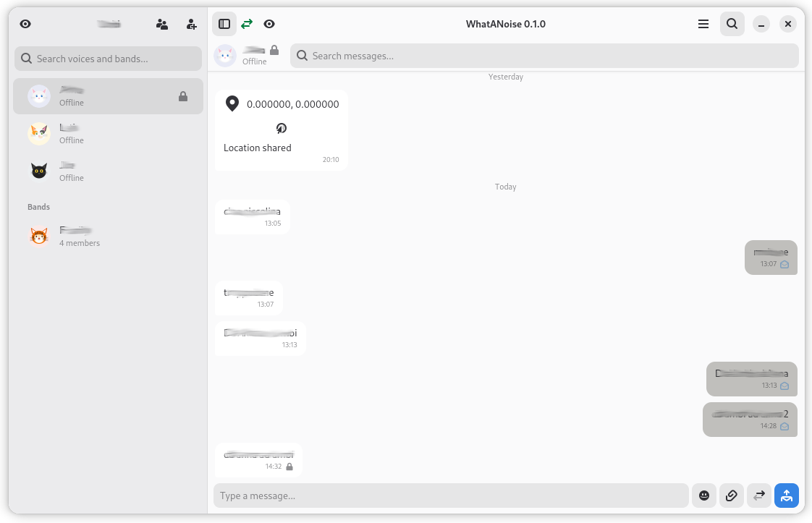Click the Search messages field
The image size is (812, 523).
pos(544,56)
